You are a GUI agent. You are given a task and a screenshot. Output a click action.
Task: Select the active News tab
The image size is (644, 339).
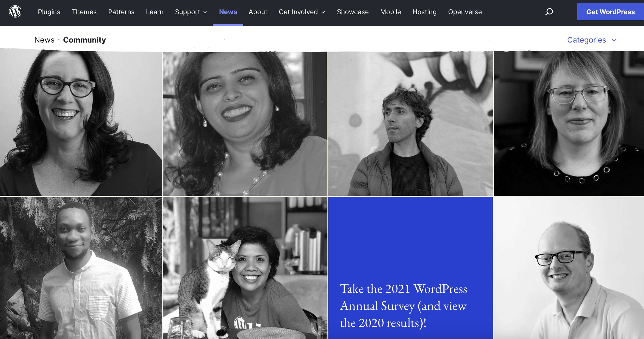point(228,12)
